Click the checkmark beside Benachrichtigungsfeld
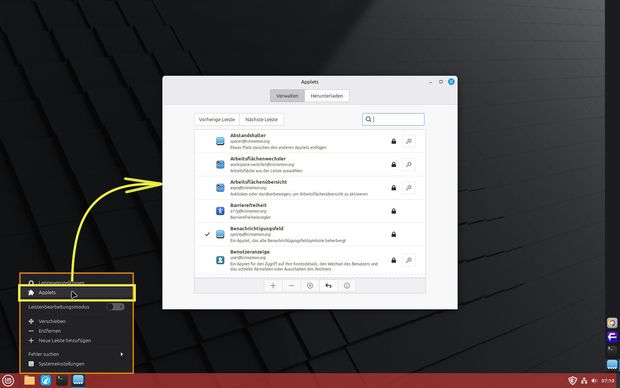The width and height of the screenshot is (620, 388). 207,235
